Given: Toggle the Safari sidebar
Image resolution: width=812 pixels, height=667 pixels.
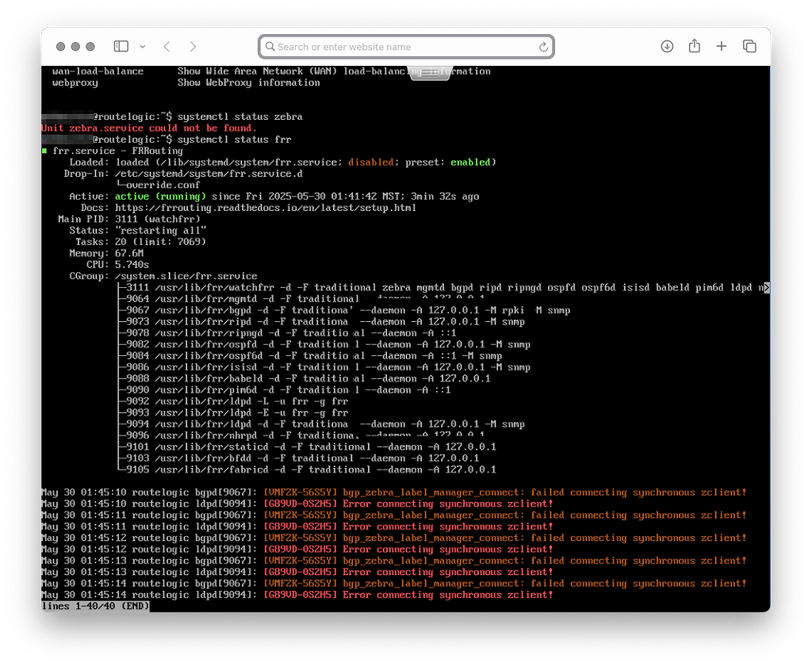Looking at the screenshot, I should tap(121, 46).
